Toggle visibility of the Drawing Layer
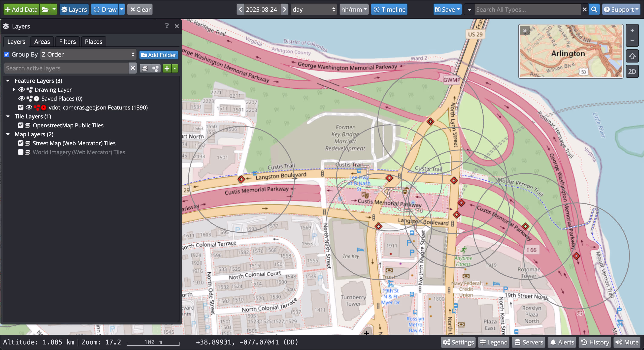 pyautogui.click(x=22, y=90)
